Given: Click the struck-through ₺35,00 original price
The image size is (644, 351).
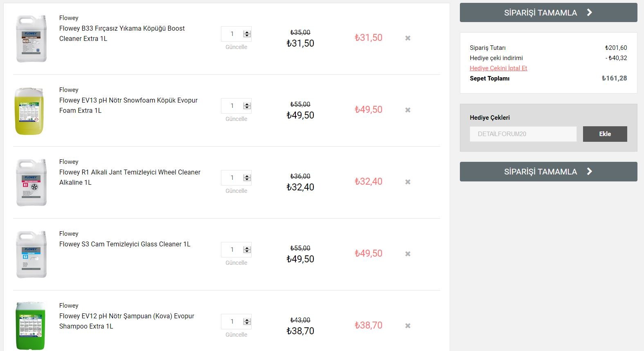Looking at the screenshot, I should pos(300,33).
